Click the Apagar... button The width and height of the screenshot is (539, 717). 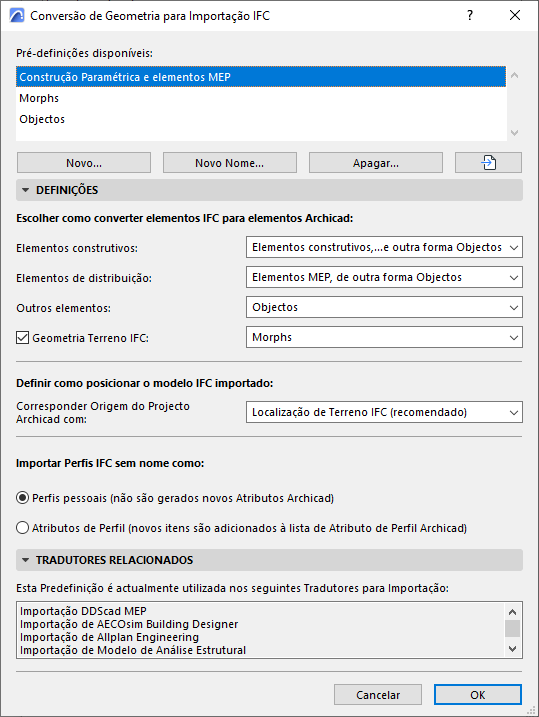(x=376, y=163)
